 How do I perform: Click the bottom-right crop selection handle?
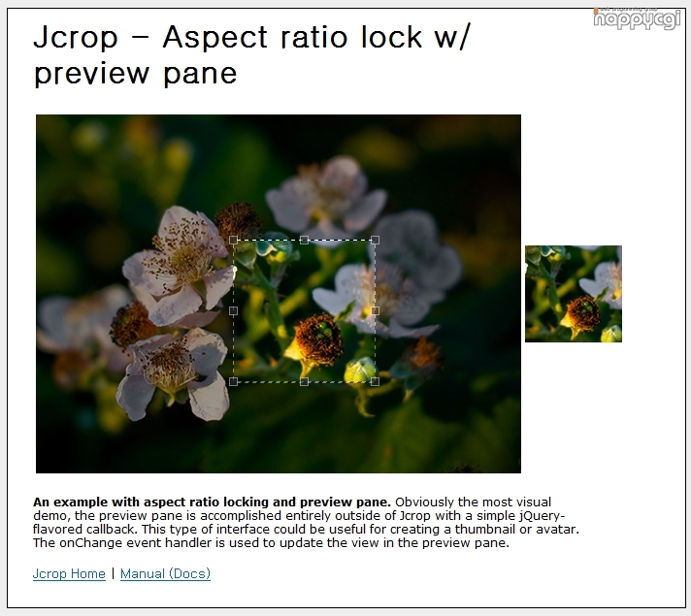coord(375,381)
